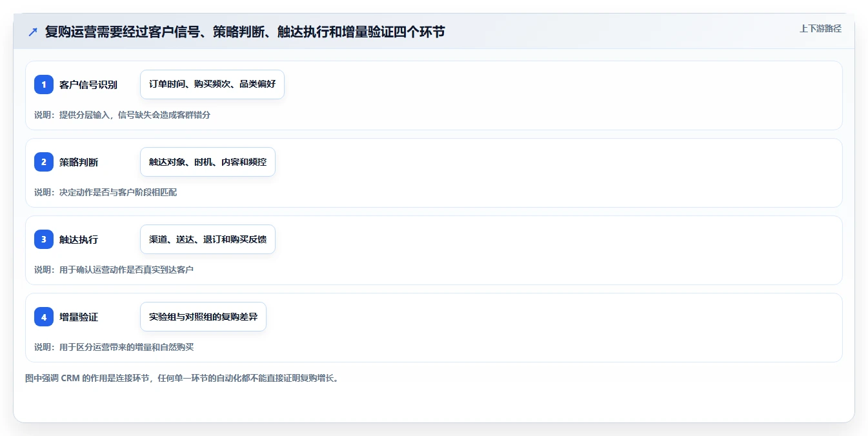Image resolution: width=868 pixels, height=436 pixels.
Task: Click the step 2 number badge
Action: coord(44,162)
